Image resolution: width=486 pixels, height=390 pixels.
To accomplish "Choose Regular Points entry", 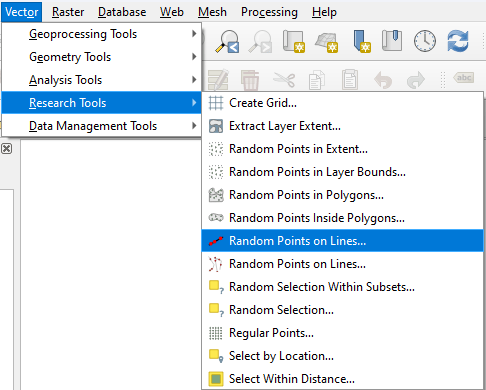I will (x=342, y=333).
